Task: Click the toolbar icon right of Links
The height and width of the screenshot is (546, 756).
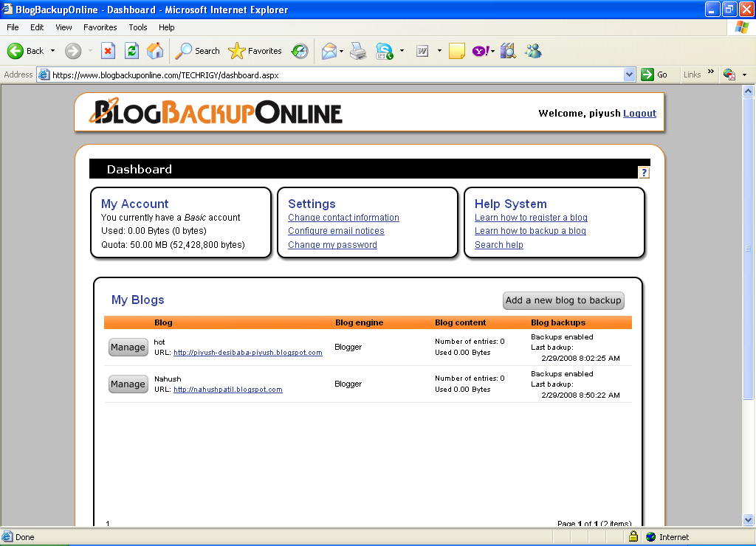Action: pos(729,75)
